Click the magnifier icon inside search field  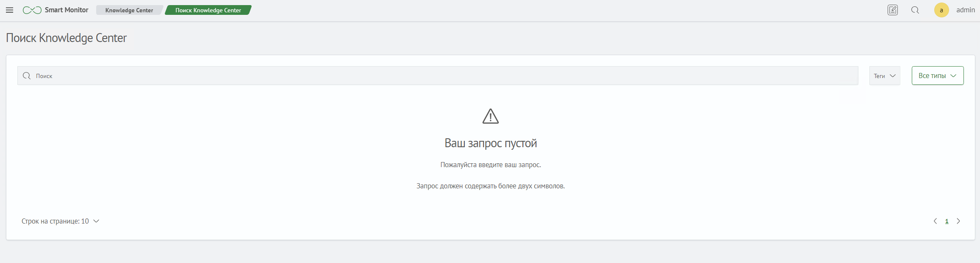coord(27,76)
